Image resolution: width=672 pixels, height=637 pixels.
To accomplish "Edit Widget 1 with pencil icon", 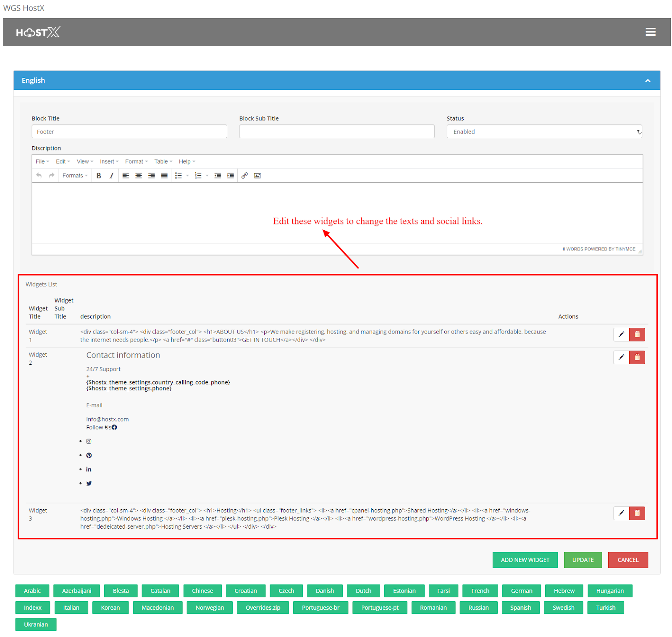I will [621, 334].
